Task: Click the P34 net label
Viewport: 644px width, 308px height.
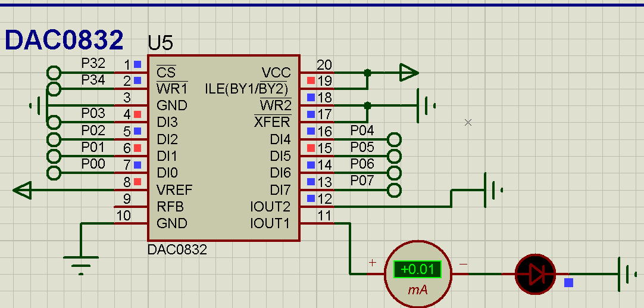Action: pos(93,80)
